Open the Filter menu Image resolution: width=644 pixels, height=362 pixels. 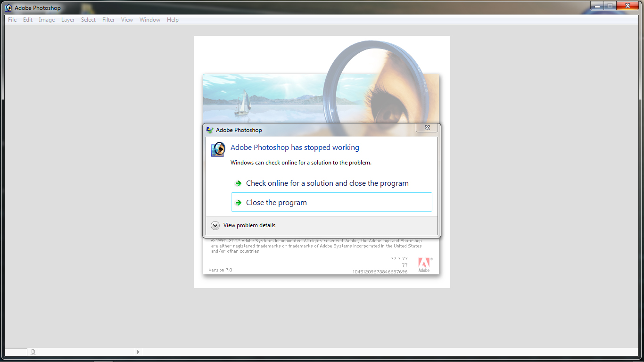click(x=108, y=20)
